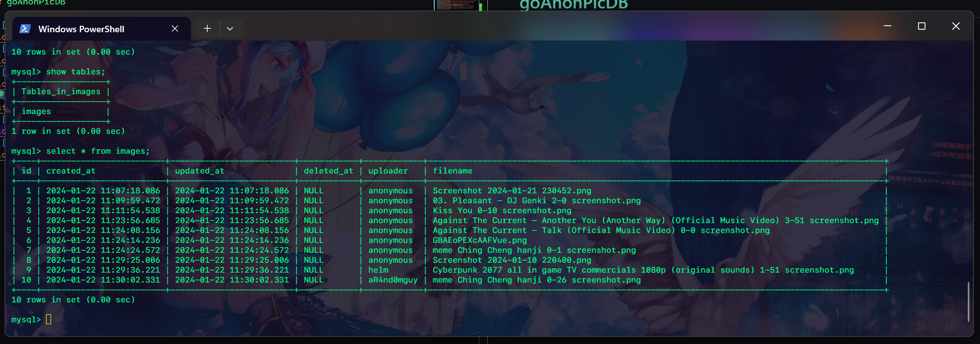
Task: Click the 'select * from images;' command
Action: tap(98, 151)
